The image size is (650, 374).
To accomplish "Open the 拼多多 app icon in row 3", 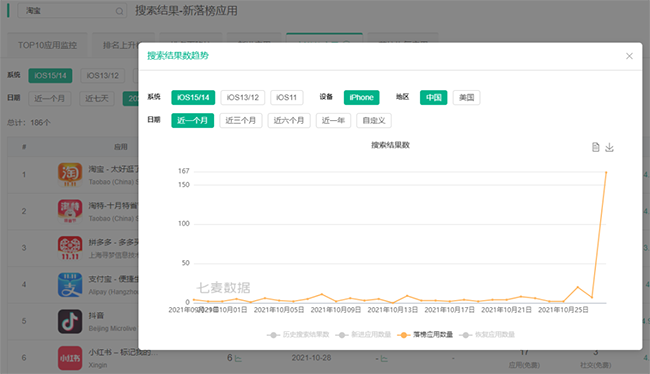I will [70, 248].
